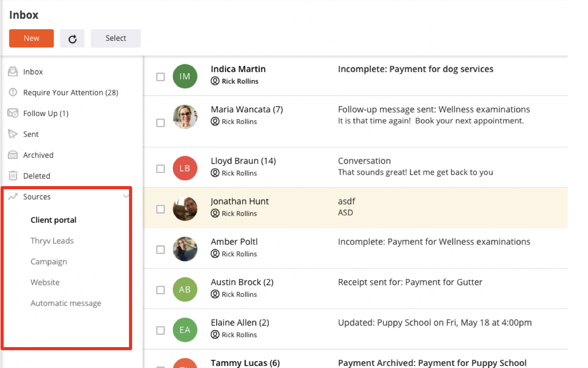588x368 pixels.
Task: Click Indica Martin's IM avatar
Action: (185, 76)
